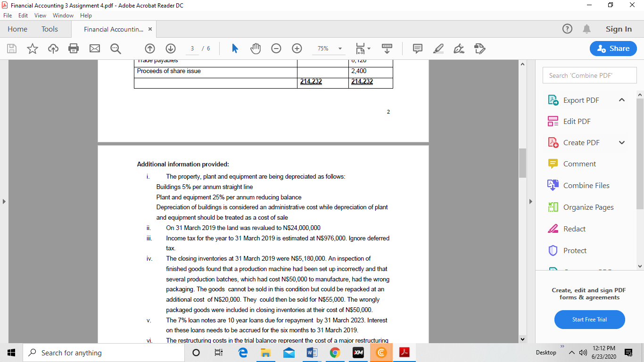644x362 pixels.
Task: Launch Google Chrome from the taskbar
Action: [x=335, y=352]
